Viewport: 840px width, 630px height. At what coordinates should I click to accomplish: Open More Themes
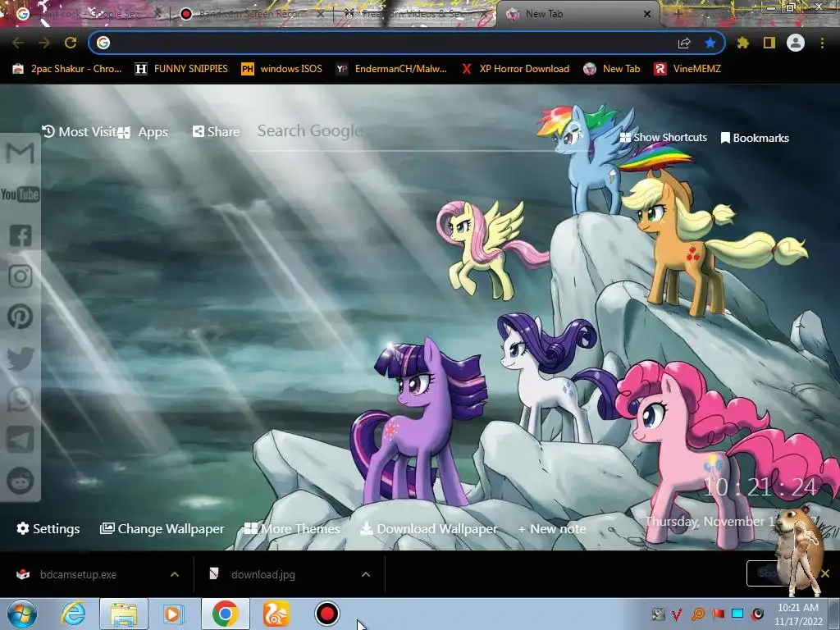pos(292,529)
